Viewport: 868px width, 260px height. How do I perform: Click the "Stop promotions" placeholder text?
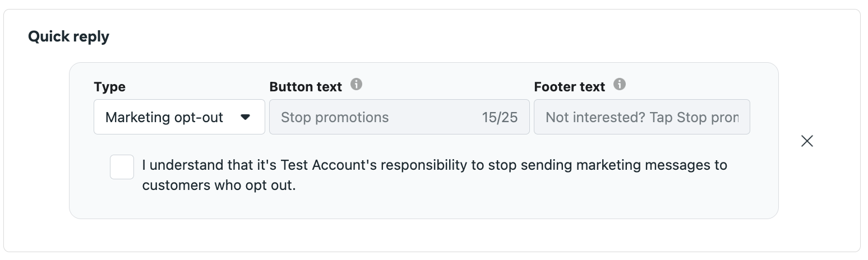(335, 117)
